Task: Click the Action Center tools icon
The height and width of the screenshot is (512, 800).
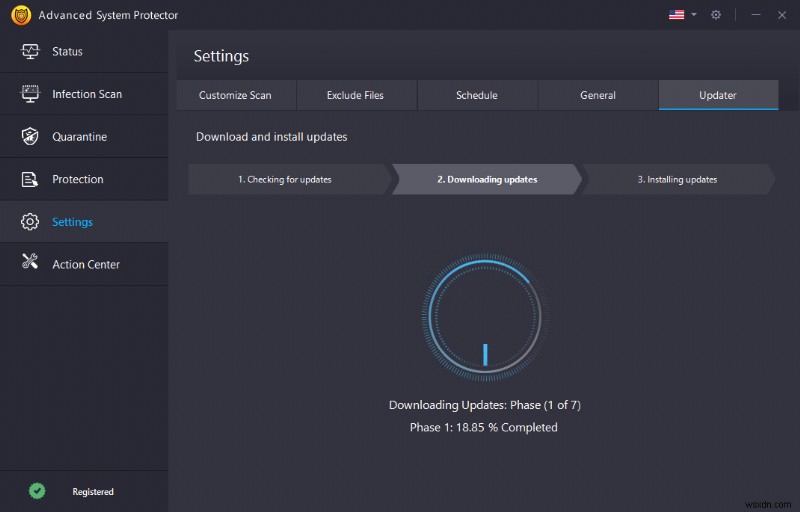Action: tap(30, 261)
